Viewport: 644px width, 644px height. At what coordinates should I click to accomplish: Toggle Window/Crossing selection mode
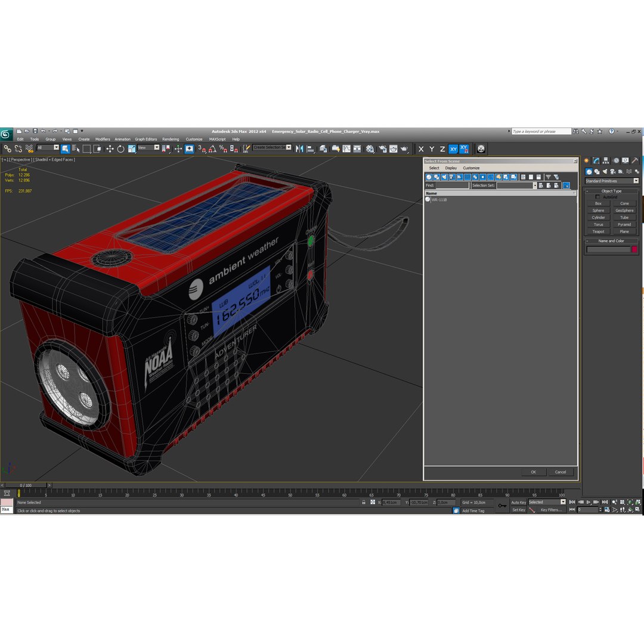97,148
